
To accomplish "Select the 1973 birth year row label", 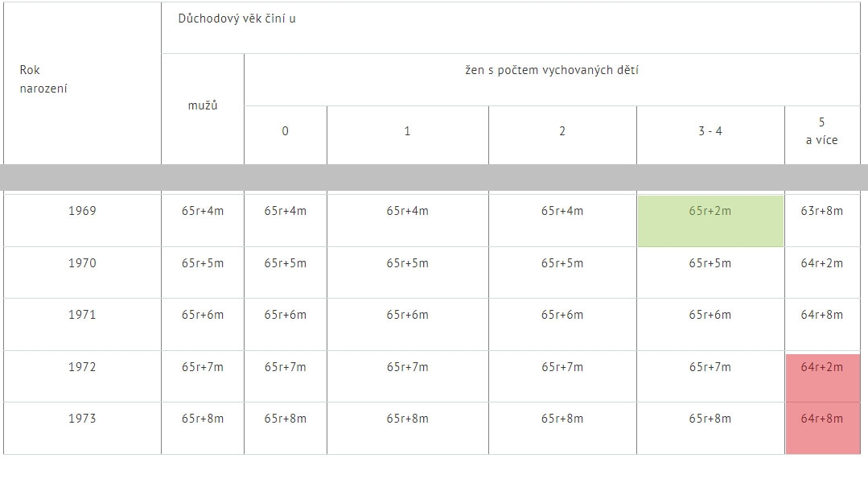I will click(x=82, y=418).
